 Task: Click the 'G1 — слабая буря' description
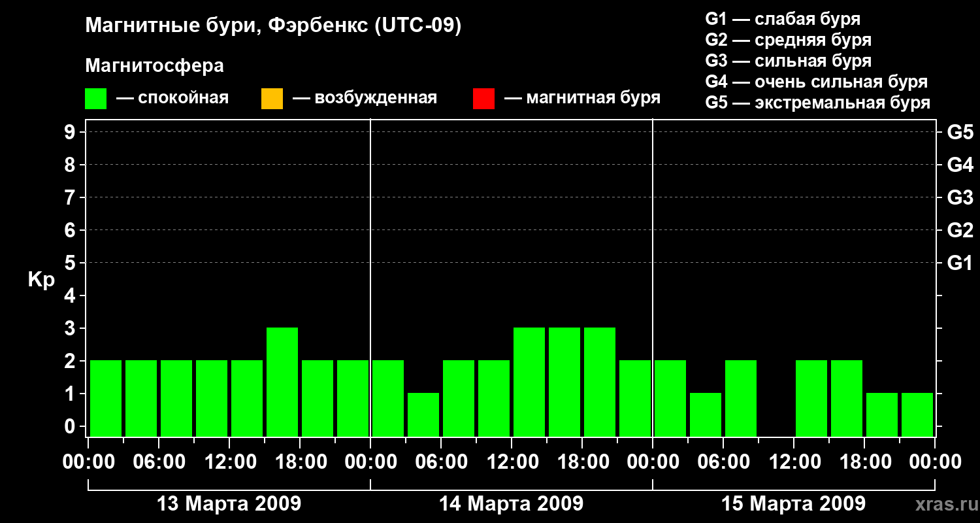783,19
